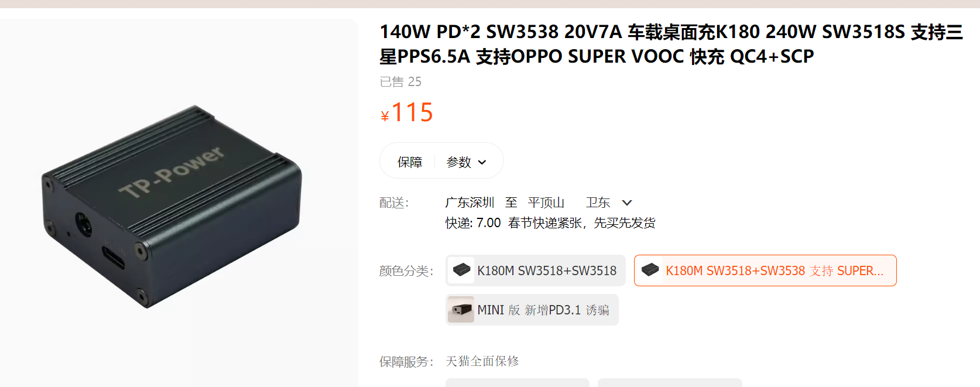This screenshot has height=387, width=980.
Task: Select the K180M SW3518+SW3538 SUPER option
Action: (765, 270)
